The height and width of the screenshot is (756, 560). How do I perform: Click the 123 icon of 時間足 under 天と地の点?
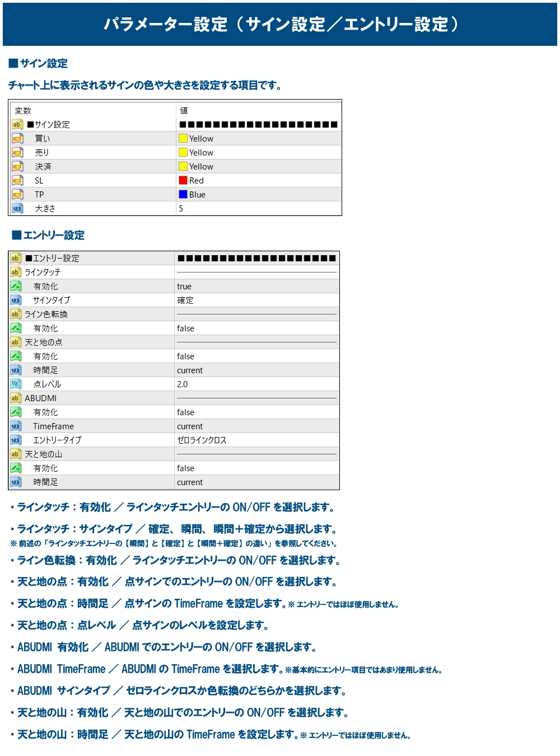(16, 370)
